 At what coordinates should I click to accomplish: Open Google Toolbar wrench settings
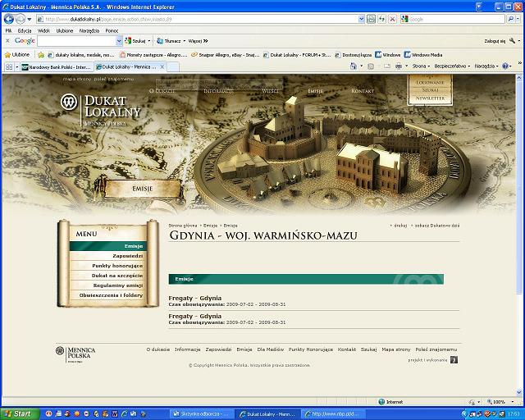512,41
